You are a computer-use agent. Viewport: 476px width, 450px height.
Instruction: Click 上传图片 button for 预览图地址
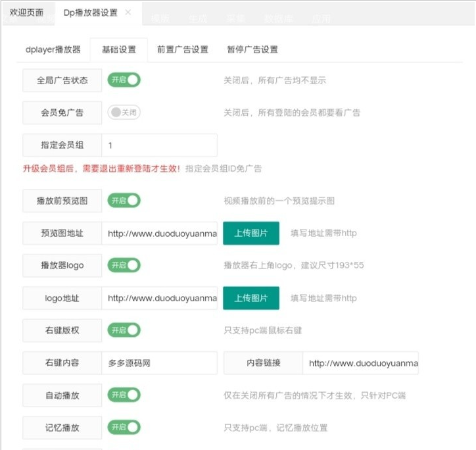pyautogui.click(x=251, y=233)
